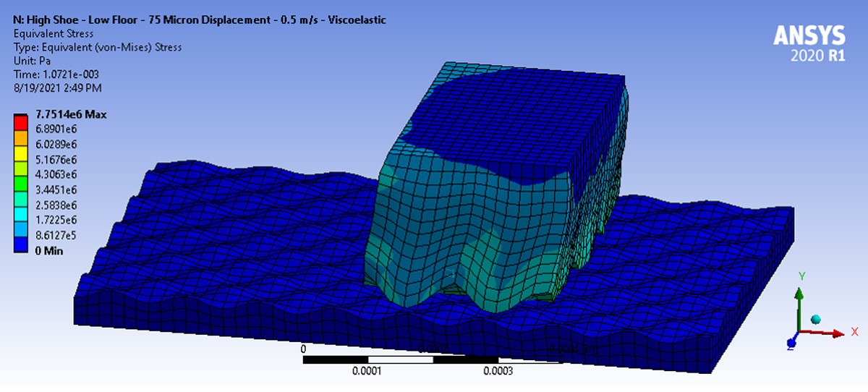Click the Type: Equivalent (von-Mises) Stress text
Image resolution: width=868 pixels, height=392 pixels.
(x=98, y=47)
